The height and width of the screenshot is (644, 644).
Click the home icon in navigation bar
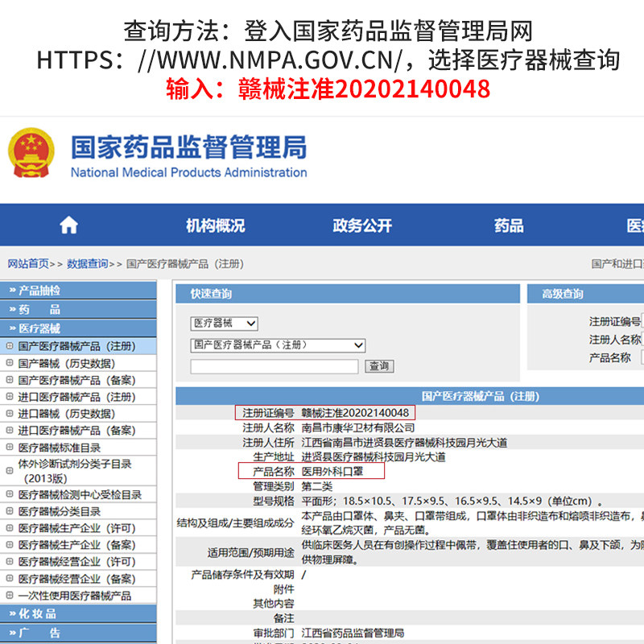68,225
